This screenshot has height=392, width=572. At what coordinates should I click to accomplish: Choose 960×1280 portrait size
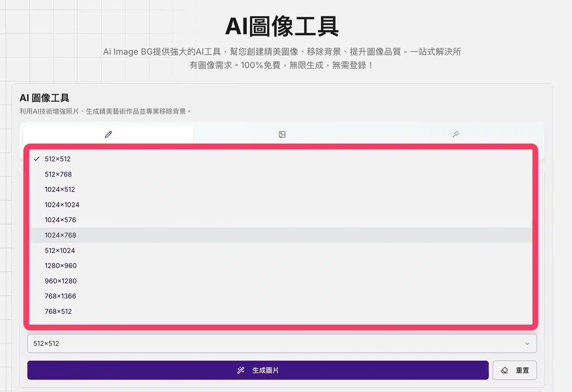click(61, 281)
